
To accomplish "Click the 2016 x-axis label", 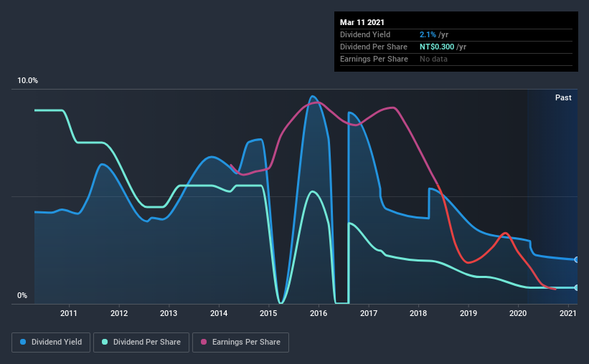I will tap(319, 313).
